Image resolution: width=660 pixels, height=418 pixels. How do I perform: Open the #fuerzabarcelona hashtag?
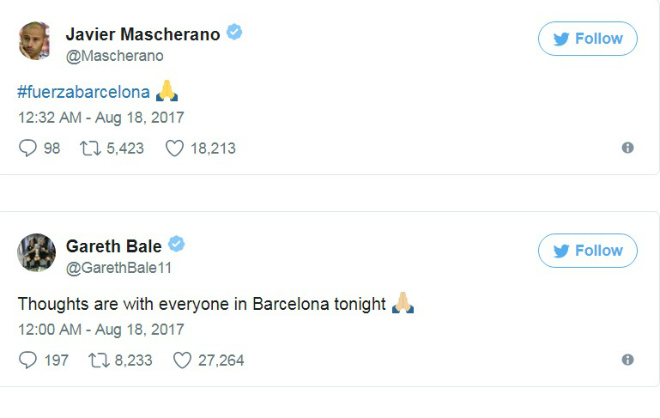(x=83, y=92)
